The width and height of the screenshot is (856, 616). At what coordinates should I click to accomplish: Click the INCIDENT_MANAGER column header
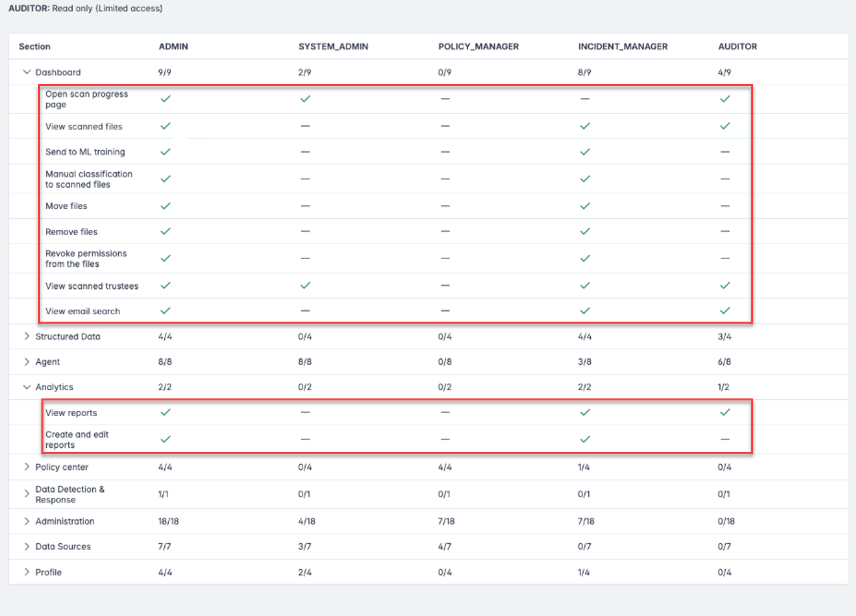pos(622,47)
